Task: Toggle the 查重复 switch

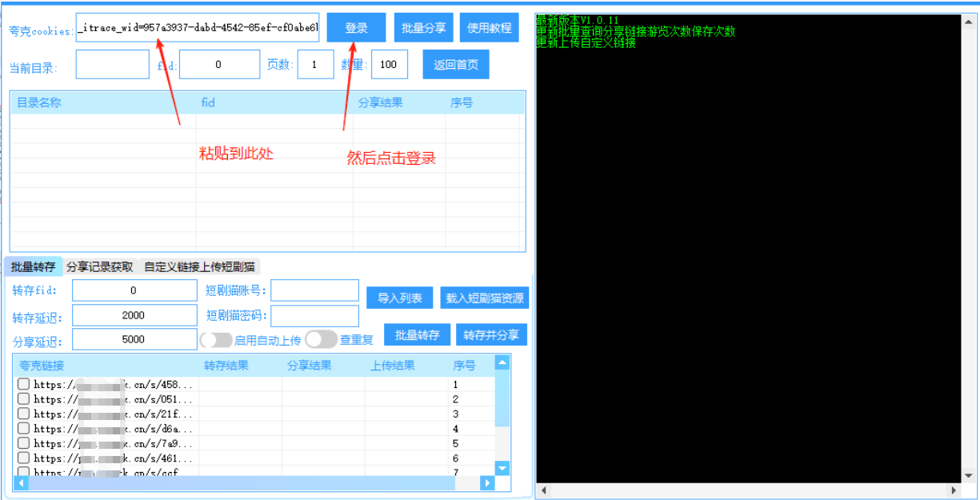Action: coord(322,340)
